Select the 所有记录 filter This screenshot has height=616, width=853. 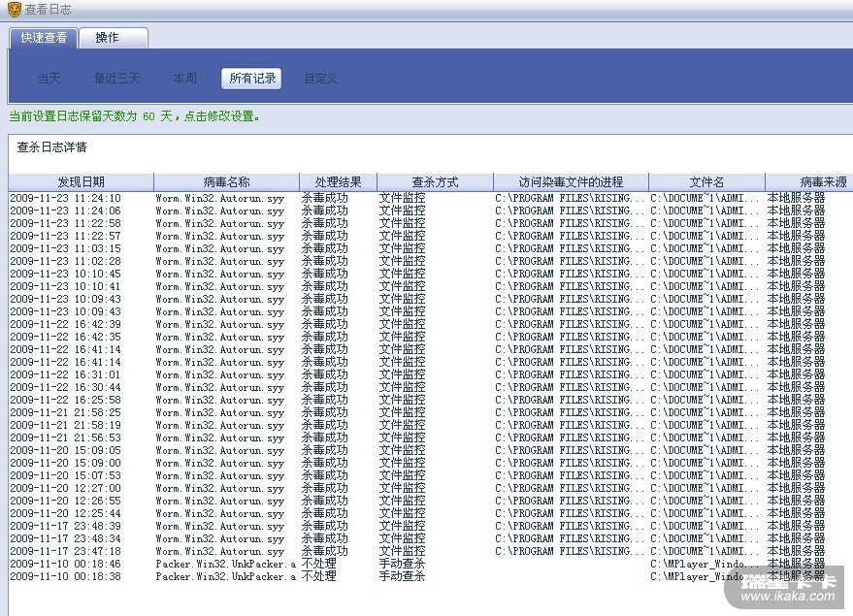pyautogui.click(x=252, y=79)
